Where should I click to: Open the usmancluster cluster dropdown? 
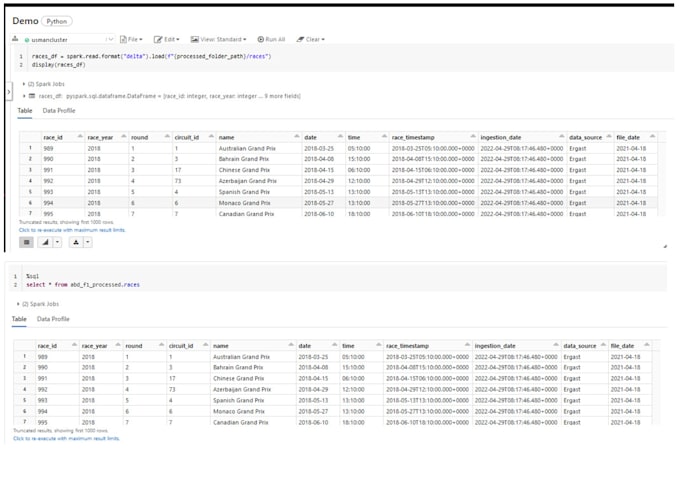(x=69, y=39)
